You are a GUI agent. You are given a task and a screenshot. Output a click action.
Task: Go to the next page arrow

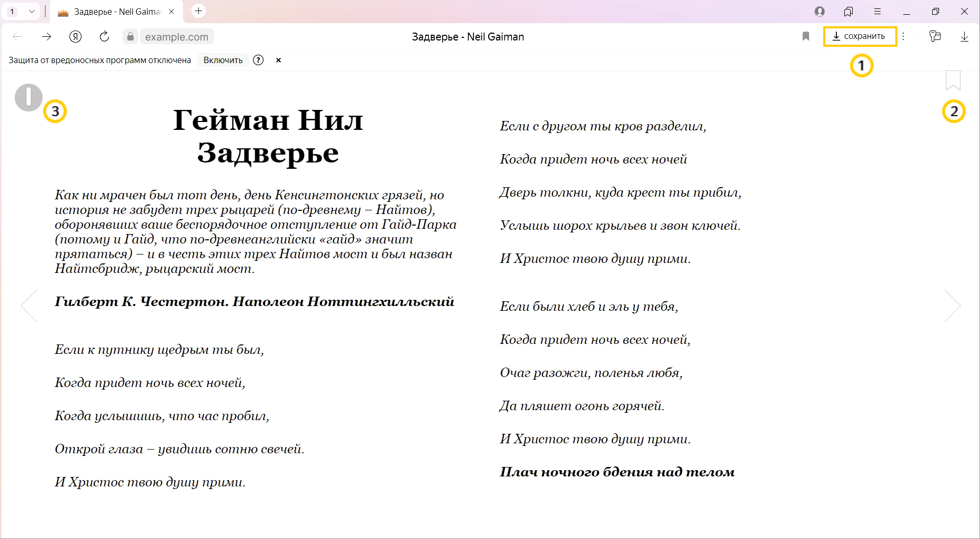(x=952, y=306)
